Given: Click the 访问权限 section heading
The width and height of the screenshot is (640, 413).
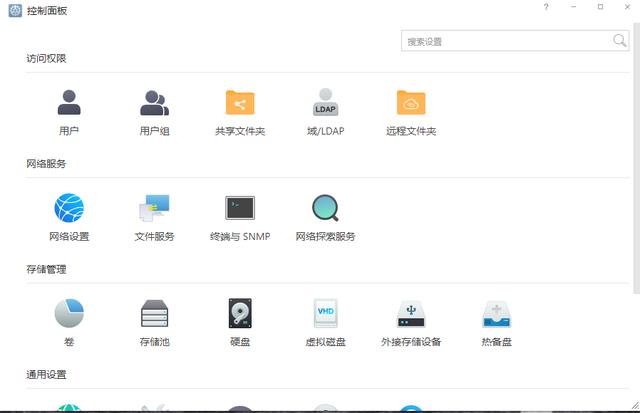Looking at the screenshot, I should tap(46, 58).
